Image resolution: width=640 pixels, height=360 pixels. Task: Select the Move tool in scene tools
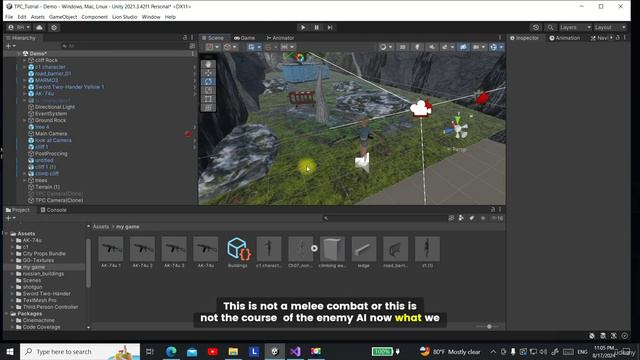tap(208, 73)
